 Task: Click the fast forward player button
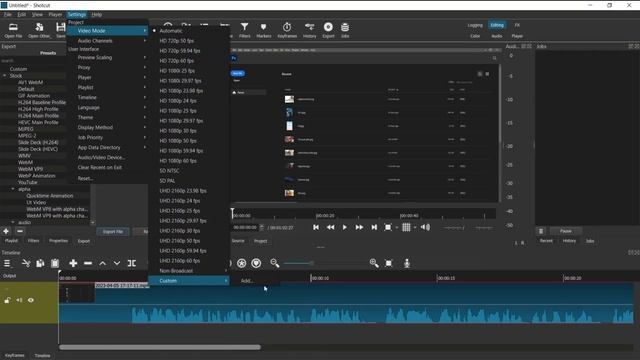point(359,227)
